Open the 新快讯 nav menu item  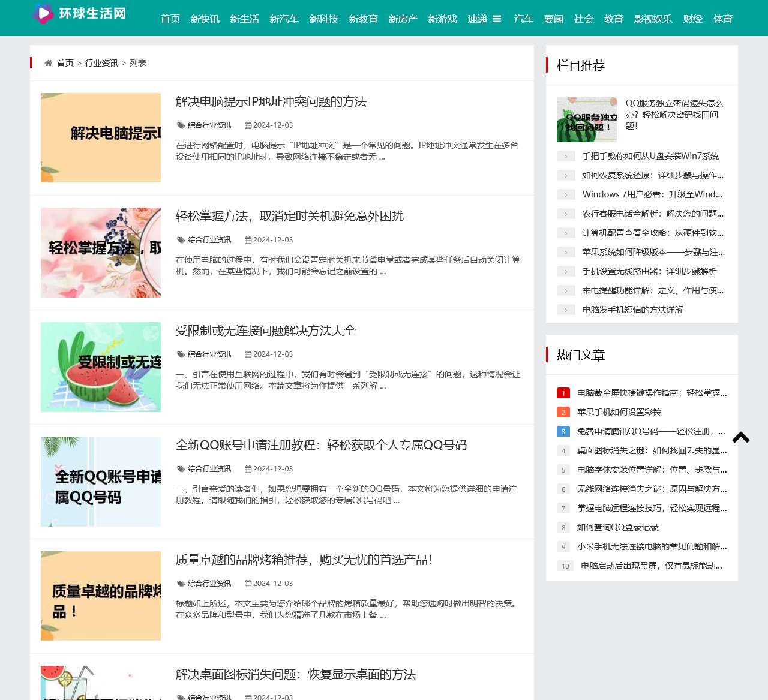[205, 19]
